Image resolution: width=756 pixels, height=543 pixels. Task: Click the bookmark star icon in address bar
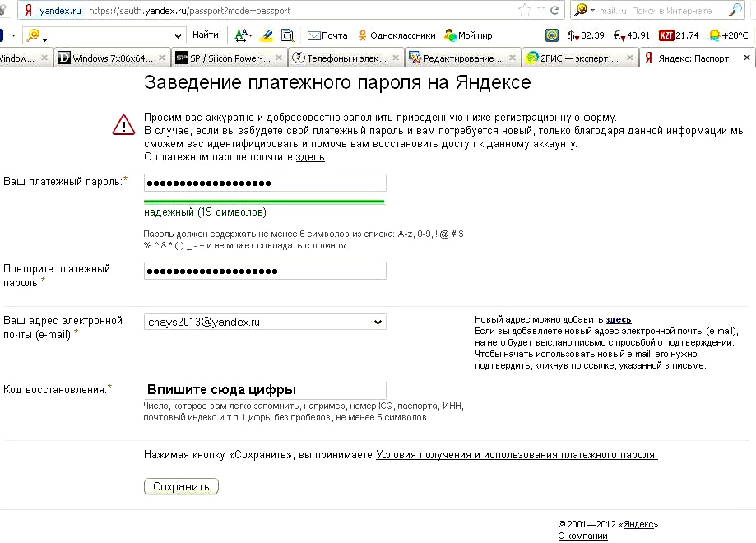tap(525, 10)
